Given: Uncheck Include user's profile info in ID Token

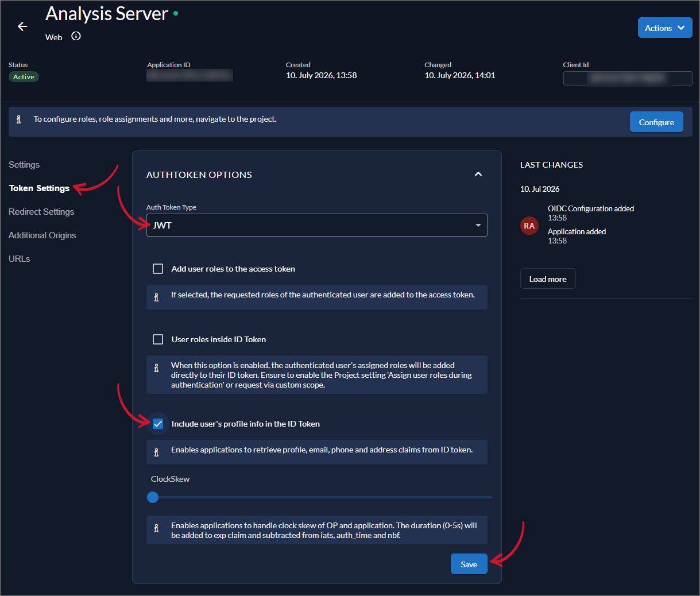Looking at the screenshot, I should coord(158,424).
